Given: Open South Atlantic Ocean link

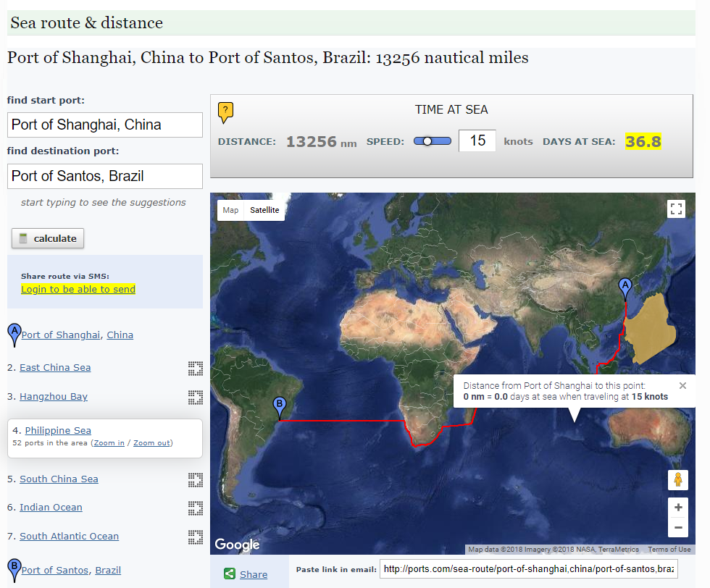Looking at the screenshot, I should click(70, 536).
